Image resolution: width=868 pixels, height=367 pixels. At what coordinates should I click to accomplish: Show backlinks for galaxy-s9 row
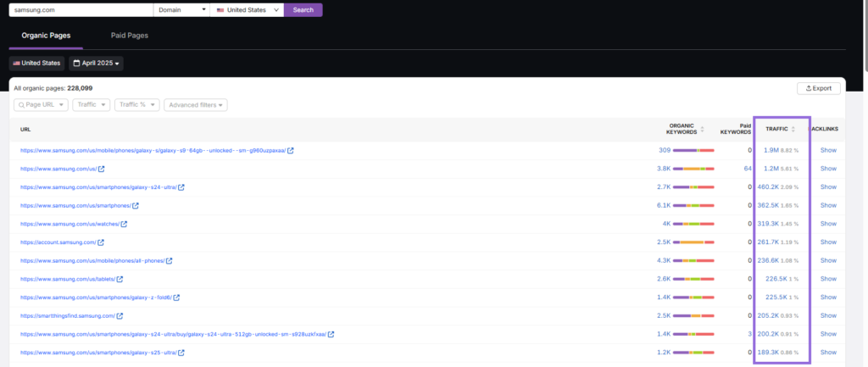pos(828,150)
